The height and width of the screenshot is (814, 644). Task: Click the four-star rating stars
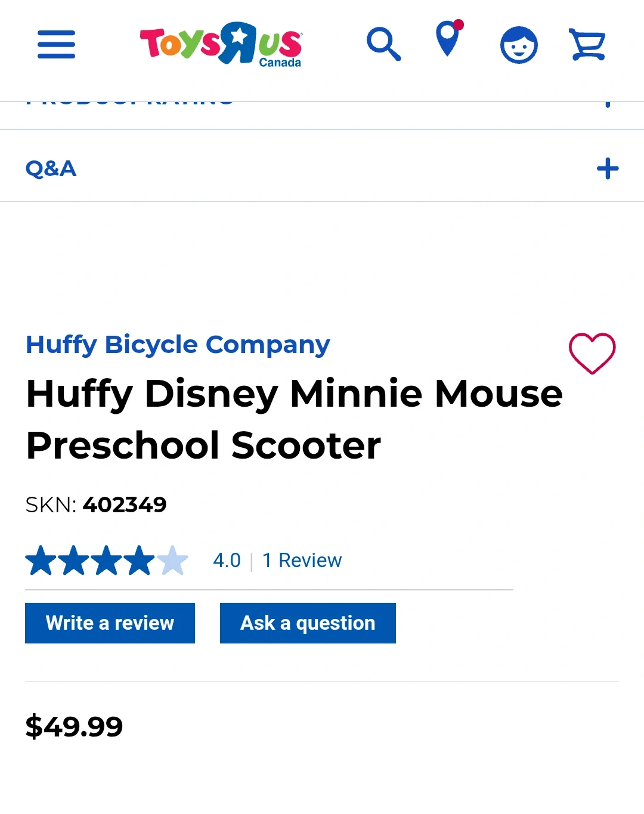click(106, 561)
